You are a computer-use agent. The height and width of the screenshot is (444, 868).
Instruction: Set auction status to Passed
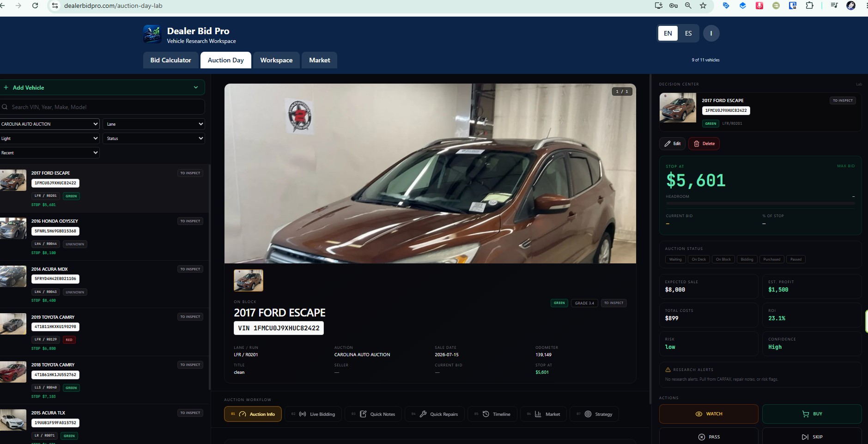point(796,259)
